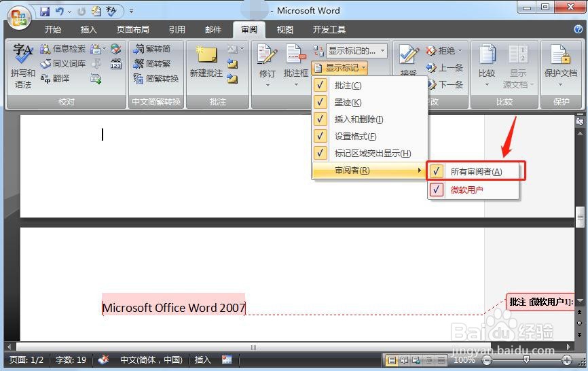This screenshot has width=588, height=371.
Task: Click 插入 insert mode indicator
Action: (202, 360)
